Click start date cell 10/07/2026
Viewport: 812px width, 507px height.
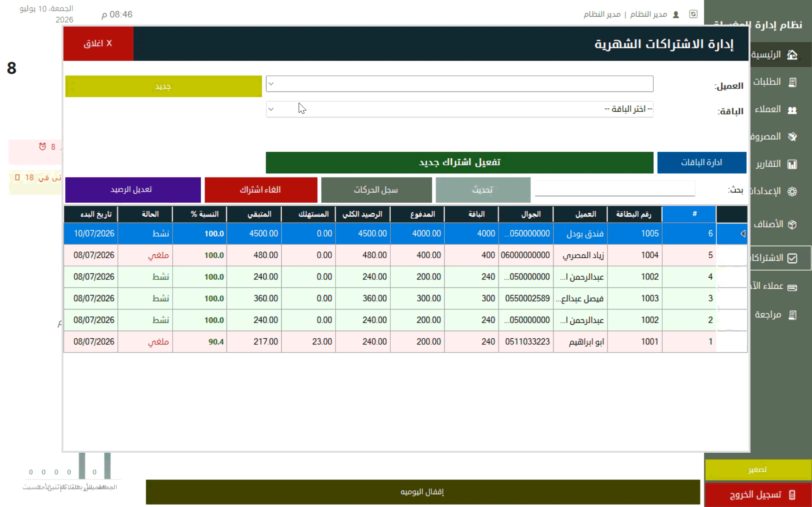[91, 234]
